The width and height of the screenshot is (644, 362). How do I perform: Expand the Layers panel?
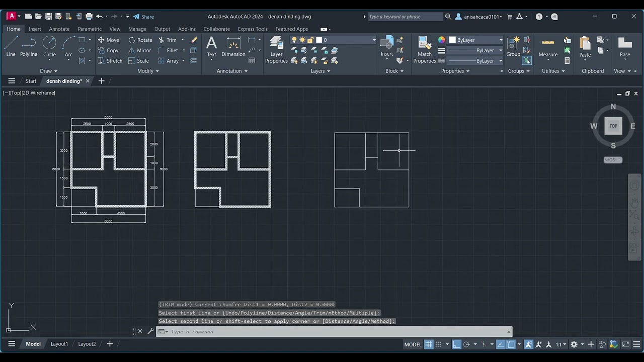coord(320,71)
